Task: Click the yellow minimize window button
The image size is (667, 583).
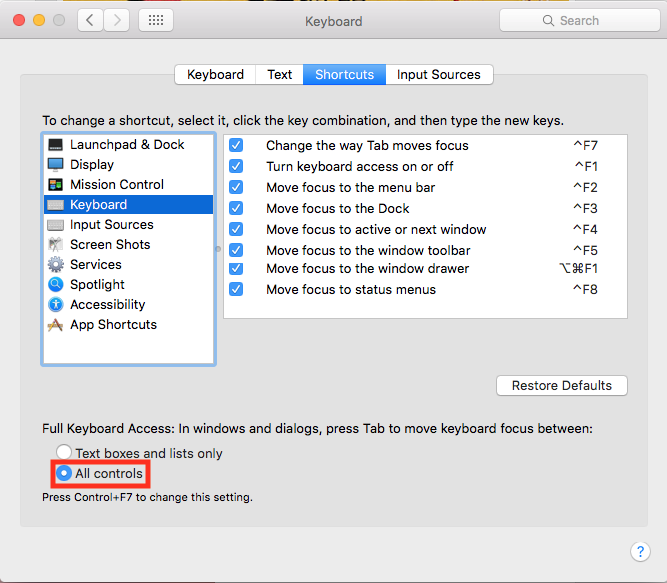Action: 39,20
